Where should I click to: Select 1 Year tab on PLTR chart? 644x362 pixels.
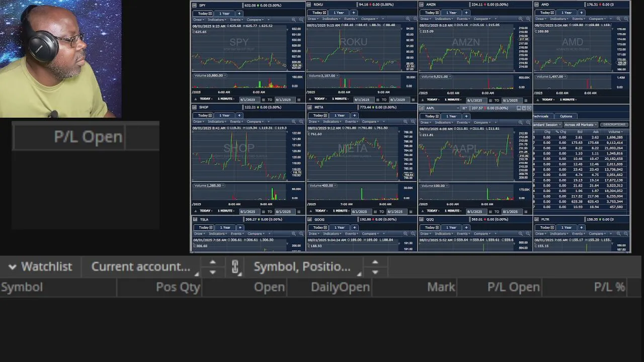566,227
